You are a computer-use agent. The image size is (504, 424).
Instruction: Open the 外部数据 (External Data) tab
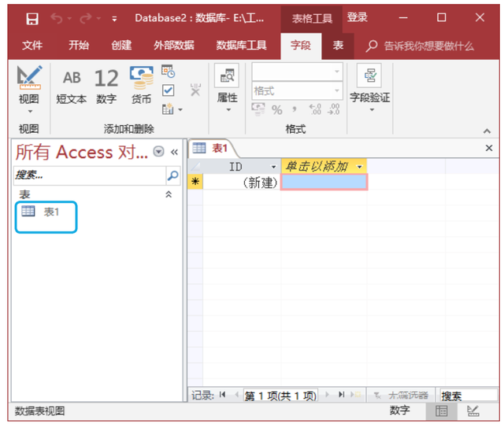coord(173,46)
